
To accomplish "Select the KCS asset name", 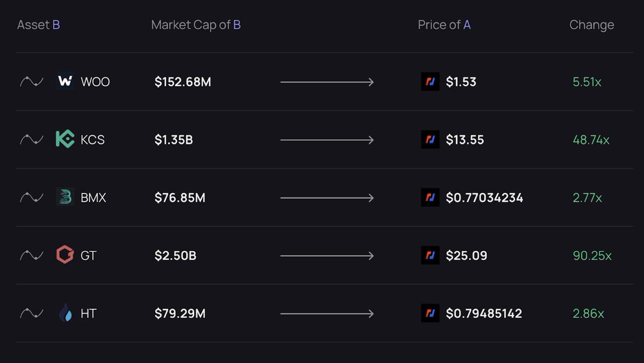I will pyautogui.click(x=92, y=140).
